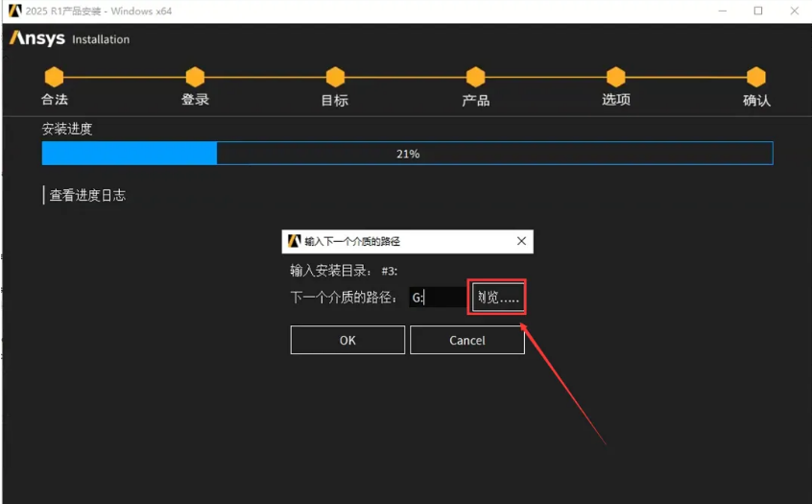The height and width of the screenshot is (504, 812).
Task: Open the 浏览 browse button
Action: coord(497,297)
